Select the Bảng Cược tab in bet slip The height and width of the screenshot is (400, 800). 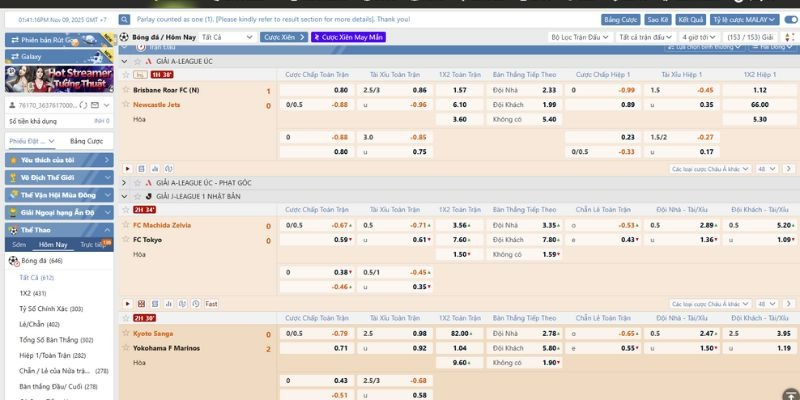click(86, 141)
